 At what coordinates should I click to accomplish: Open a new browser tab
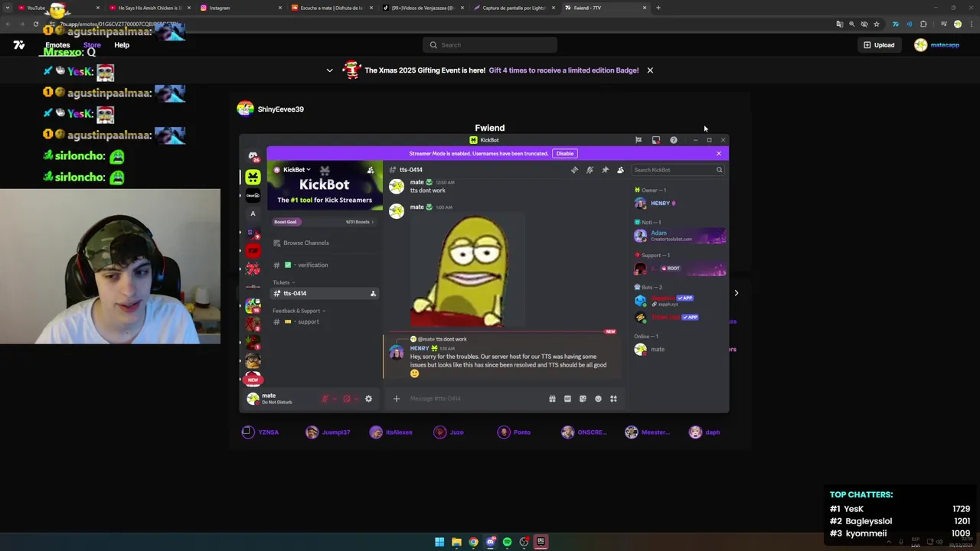pos(658,8)
